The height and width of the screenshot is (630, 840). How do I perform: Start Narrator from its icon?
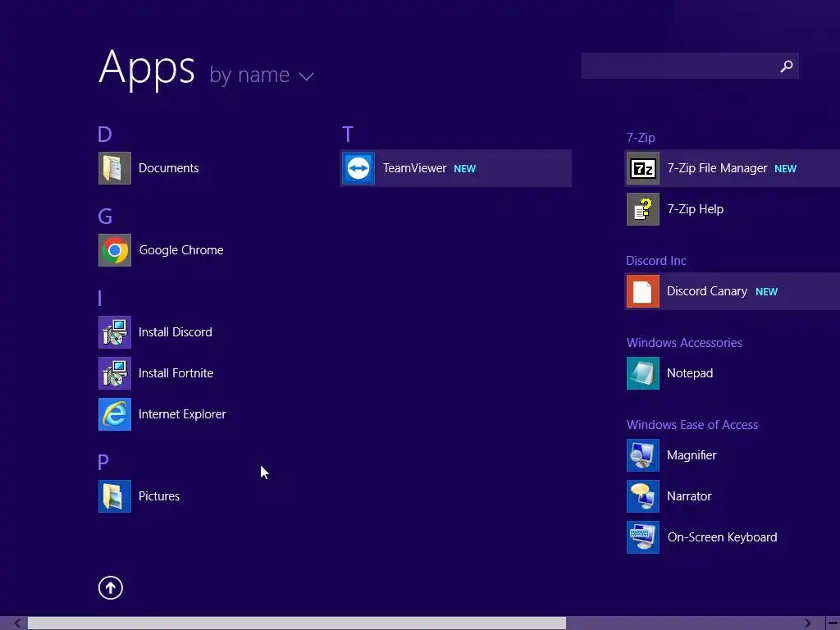point(643,496)
